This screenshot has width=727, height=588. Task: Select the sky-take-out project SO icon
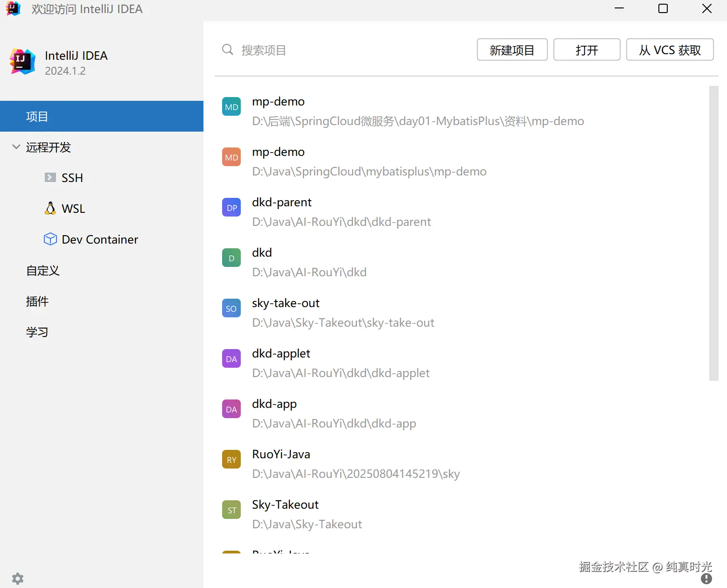point(231,308)
